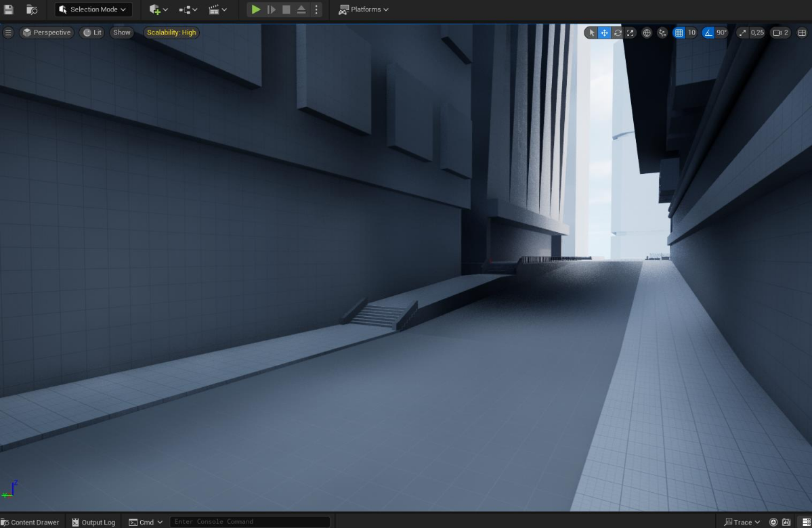Activate the Rotate transform tool
The image size is (812, 528).
coord(616,32)
